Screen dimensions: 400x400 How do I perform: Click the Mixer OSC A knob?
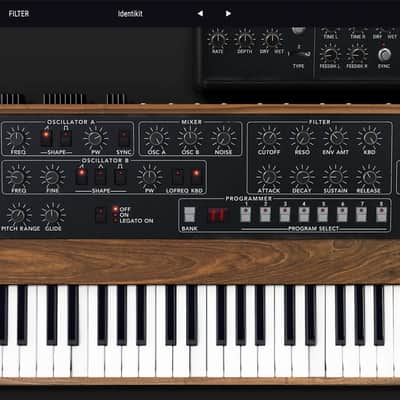[156, 138]
